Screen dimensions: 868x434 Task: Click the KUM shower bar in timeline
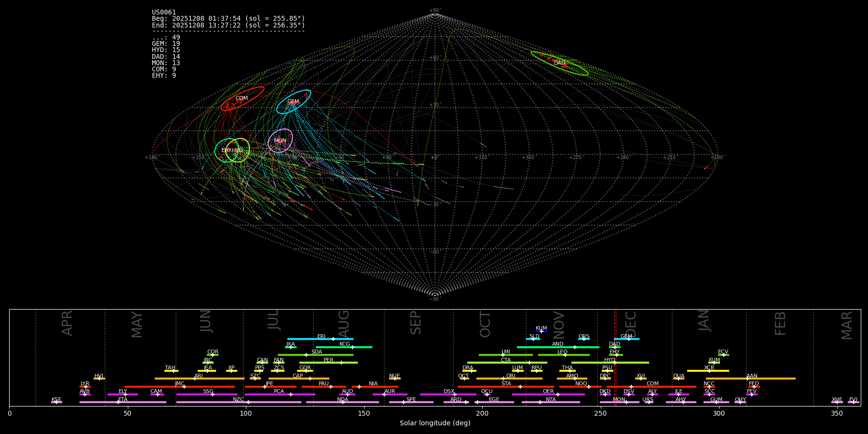tap(542, 331)
